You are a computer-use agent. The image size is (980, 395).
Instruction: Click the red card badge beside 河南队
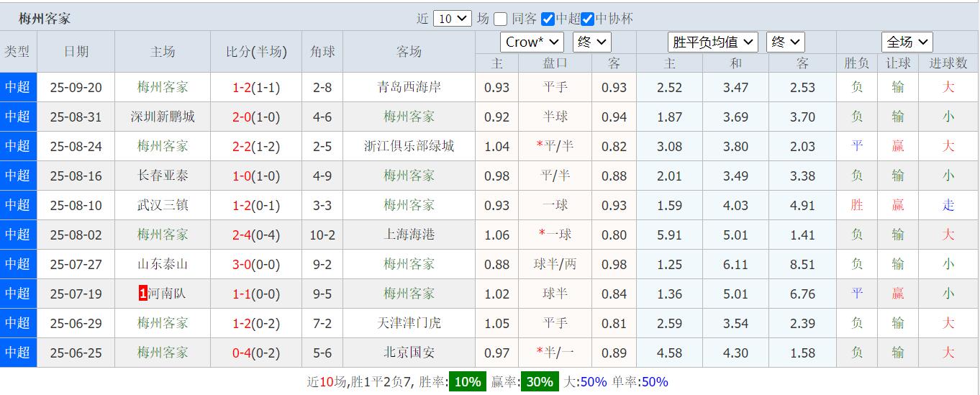tap(142, 294)
